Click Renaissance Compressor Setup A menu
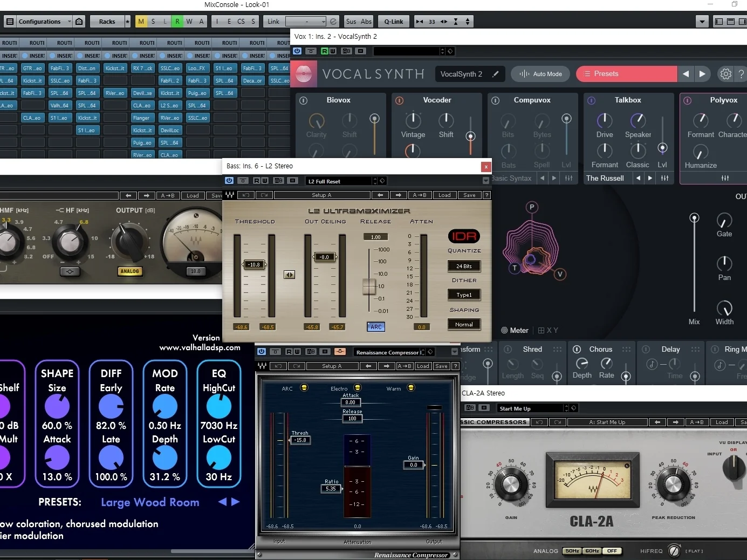This screenshot has width=747, height=560. 332,366
